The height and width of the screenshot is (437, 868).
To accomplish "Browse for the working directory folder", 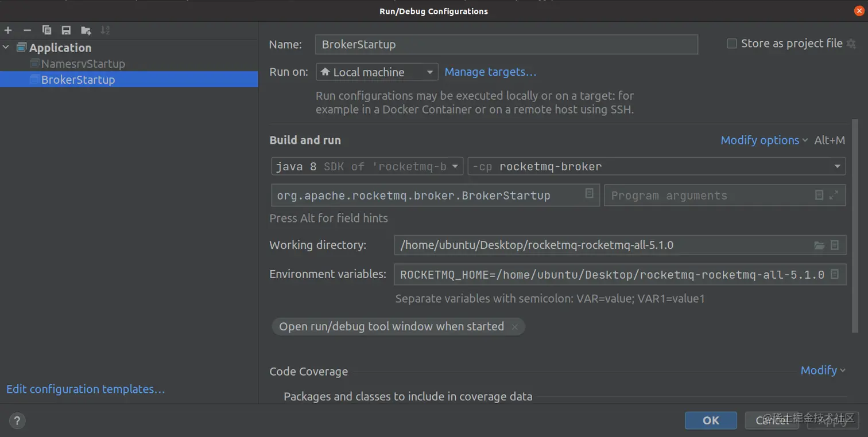I will (x=819, y=245).
